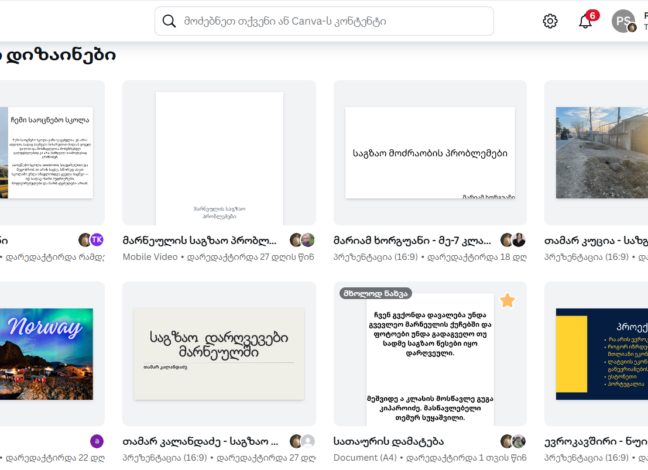Click the Canva content search field
Viewport: 648px width, 470px height.
pos(324,21)
